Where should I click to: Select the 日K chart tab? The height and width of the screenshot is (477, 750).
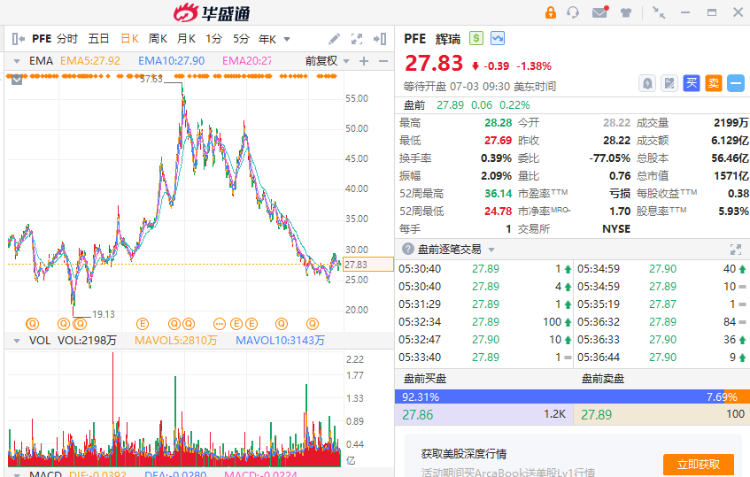(x=129, y=39)
